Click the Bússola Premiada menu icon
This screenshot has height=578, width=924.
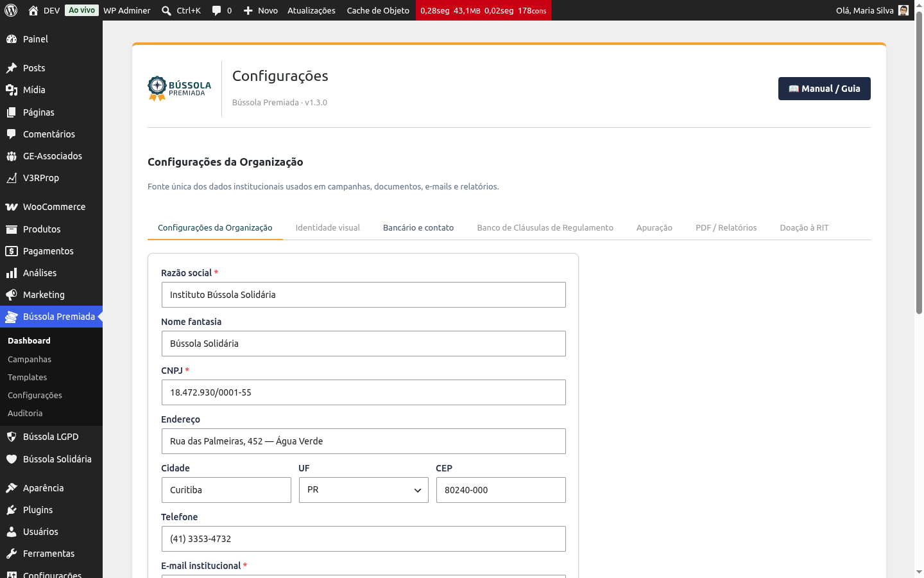click(12, 317)
